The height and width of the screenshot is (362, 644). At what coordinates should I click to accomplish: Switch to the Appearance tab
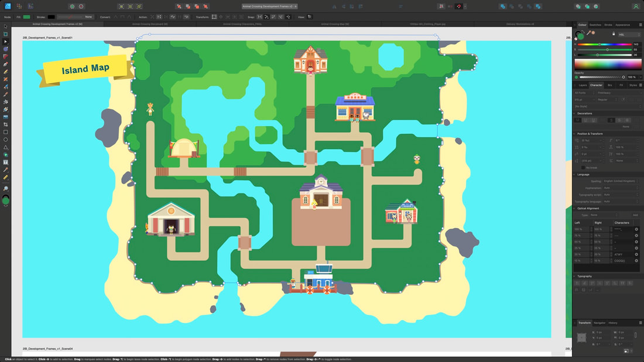(x=623, y=25)
